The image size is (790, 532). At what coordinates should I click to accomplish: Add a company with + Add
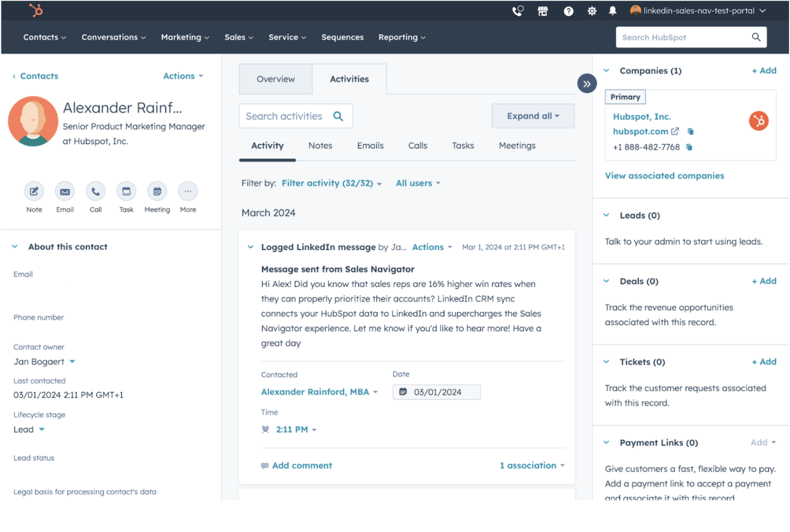(x=763, y=71)
